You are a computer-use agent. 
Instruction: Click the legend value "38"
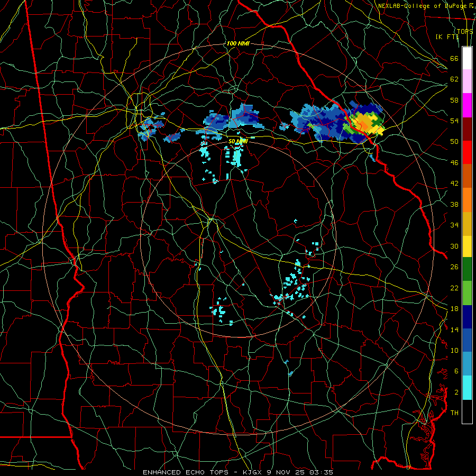click(x=454, y=204)
